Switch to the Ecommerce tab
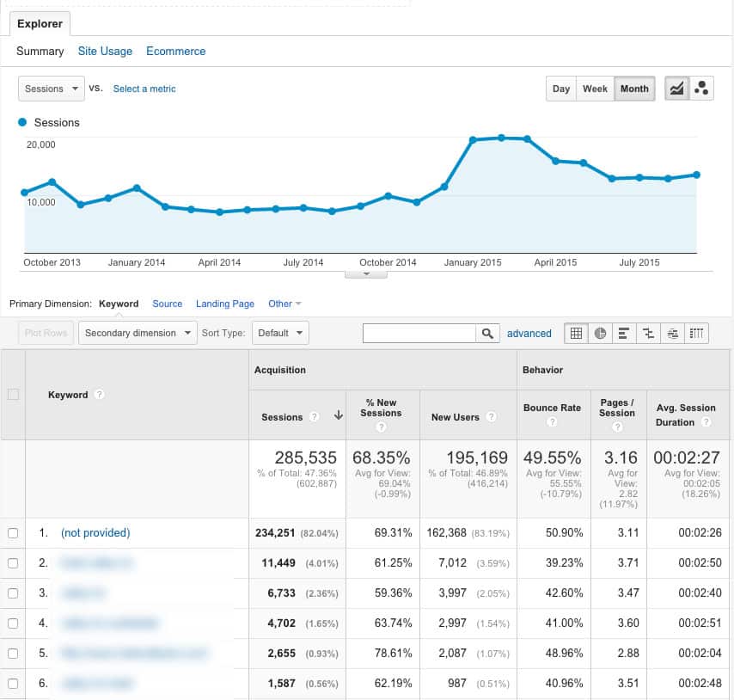Viewport: 734px width, 700px height. click(x=175, y=51)
